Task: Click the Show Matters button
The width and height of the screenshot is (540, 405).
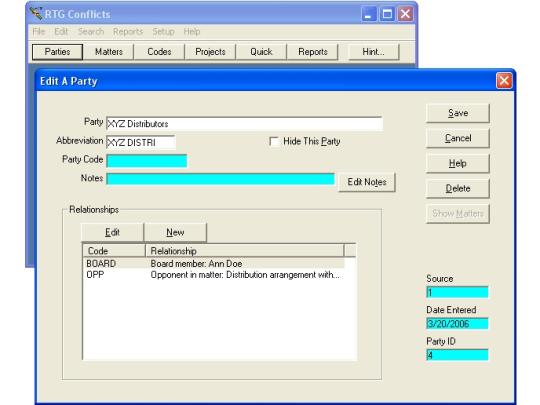Action: (458, 214)
